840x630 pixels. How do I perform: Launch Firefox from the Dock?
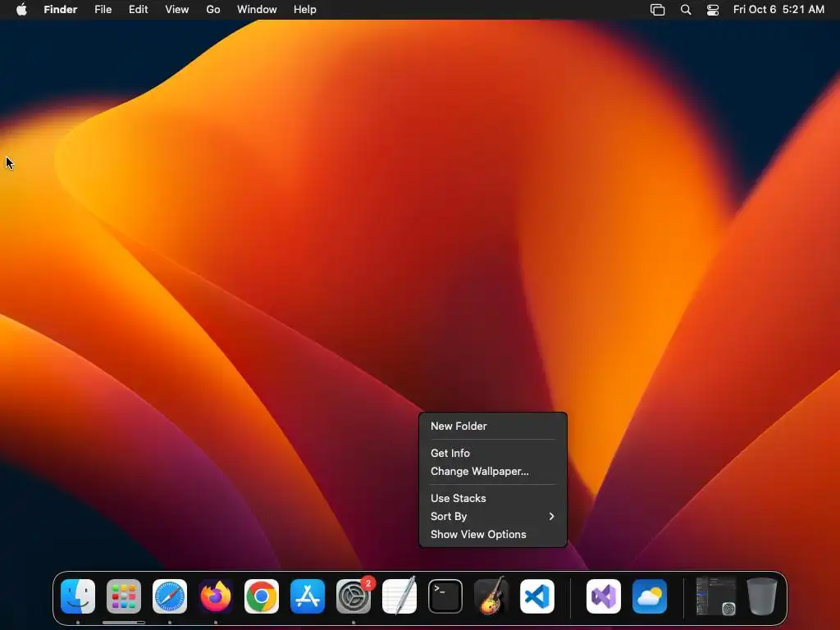pyautogui.click(x=216, y=596)
